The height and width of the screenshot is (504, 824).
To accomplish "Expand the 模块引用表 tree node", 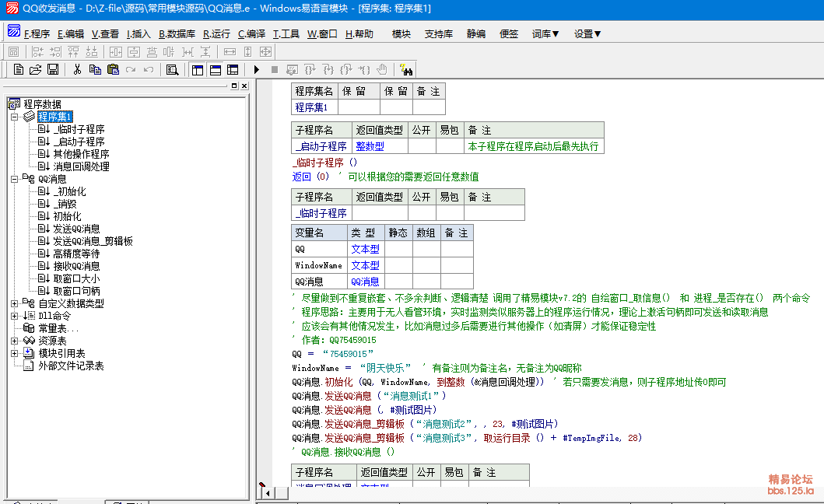I will click(14, 353).
